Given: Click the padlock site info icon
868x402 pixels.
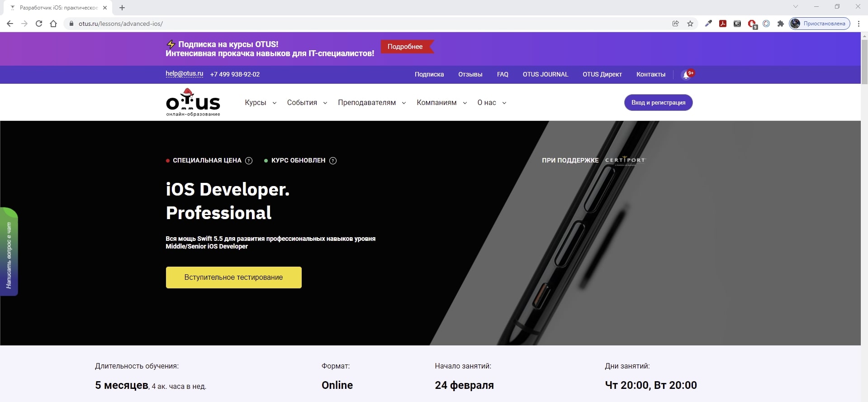Looking at the screenshot, I should 71,24.
